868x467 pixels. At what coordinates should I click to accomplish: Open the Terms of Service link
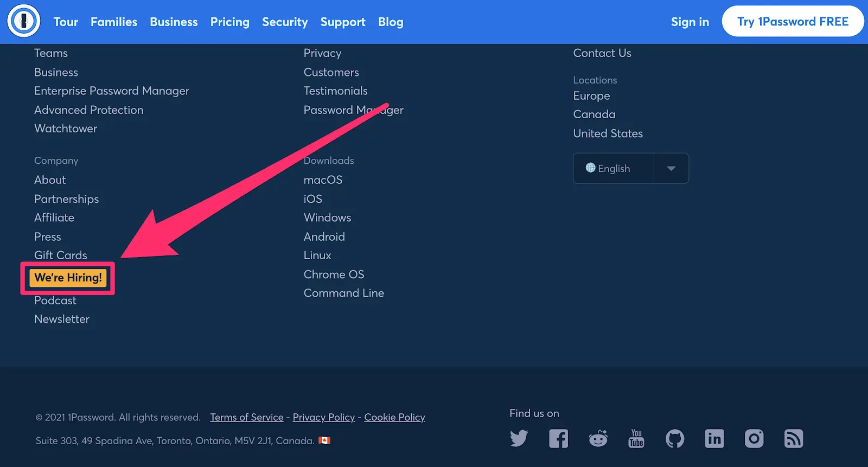click(x=247, y=417)
